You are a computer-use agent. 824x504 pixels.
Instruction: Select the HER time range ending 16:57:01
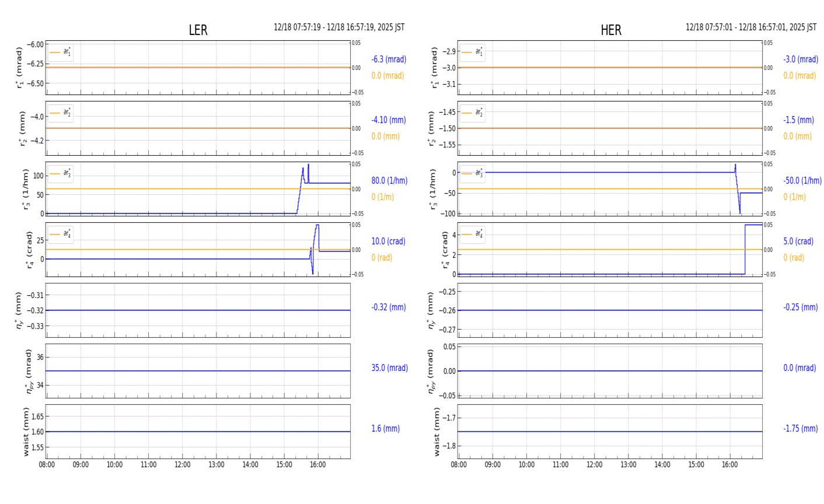[751, 27]
